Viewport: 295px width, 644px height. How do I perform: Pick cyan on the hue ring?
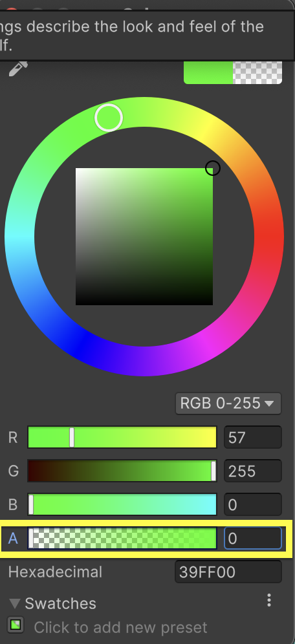pos(19,236)
